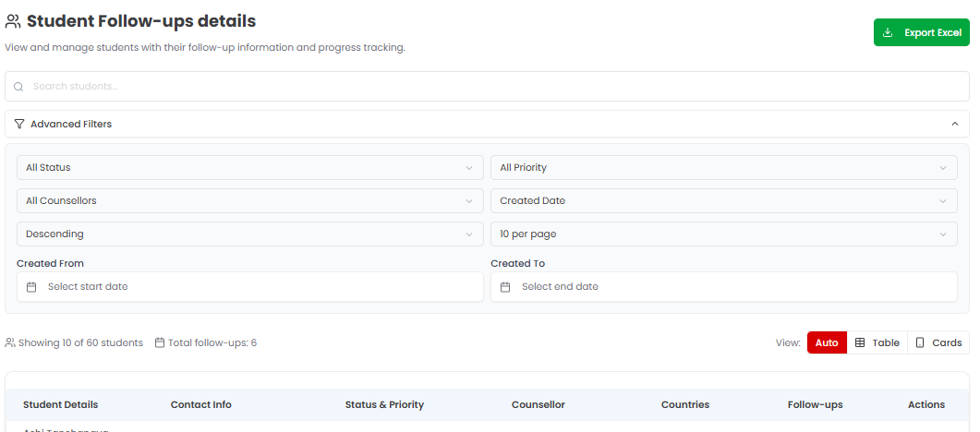Open the All Priority dropdown
Screen dimensions: 980x432
click(723, 168)
